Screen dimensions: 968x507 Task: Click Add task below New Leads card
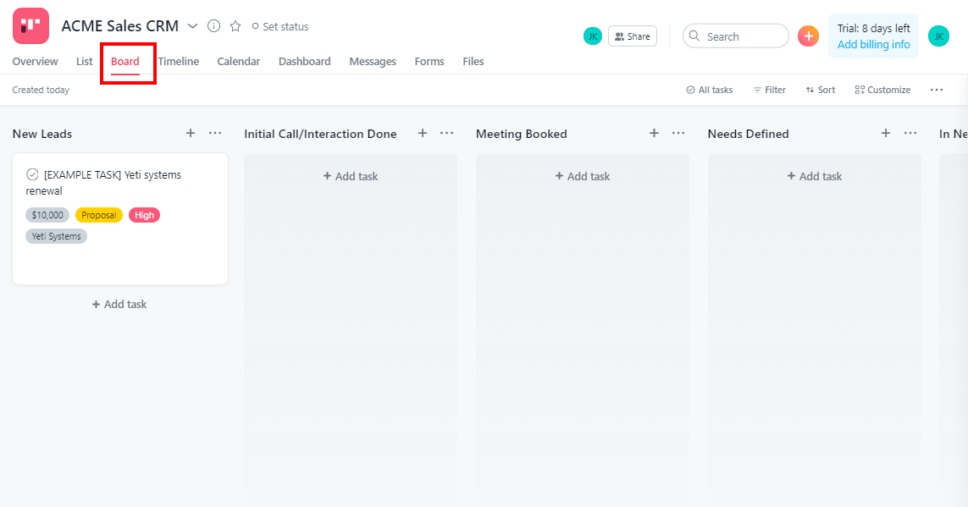(119, 304)
